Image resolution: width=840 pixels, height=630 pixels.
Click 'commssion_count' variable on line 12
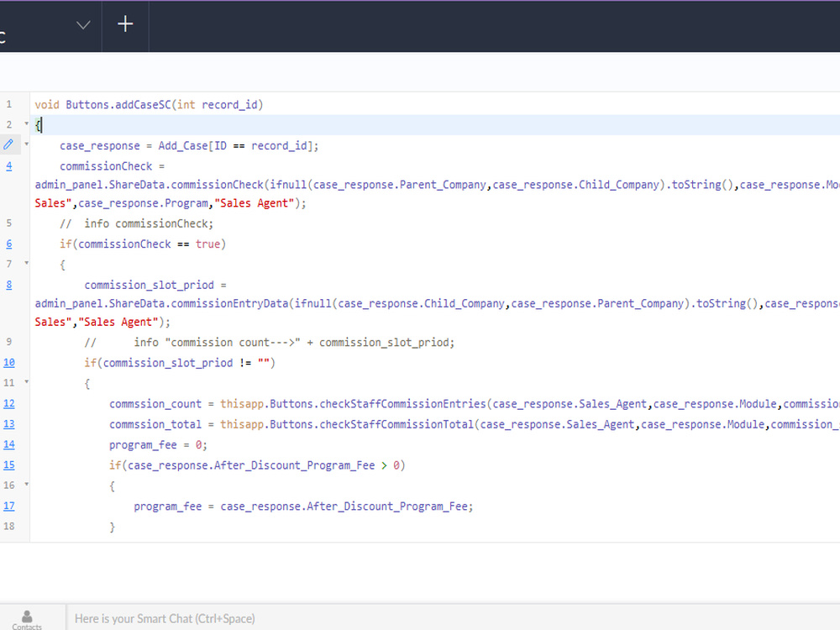point(155,404)
